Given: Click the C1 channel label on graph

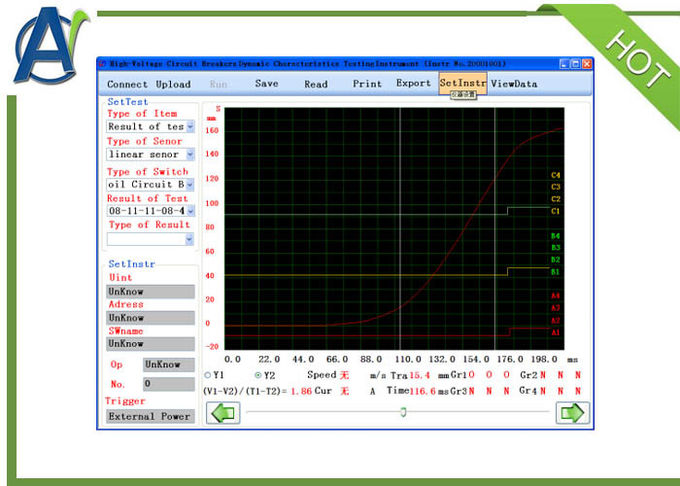Looking at the screenshot, I should pos(555,211).
